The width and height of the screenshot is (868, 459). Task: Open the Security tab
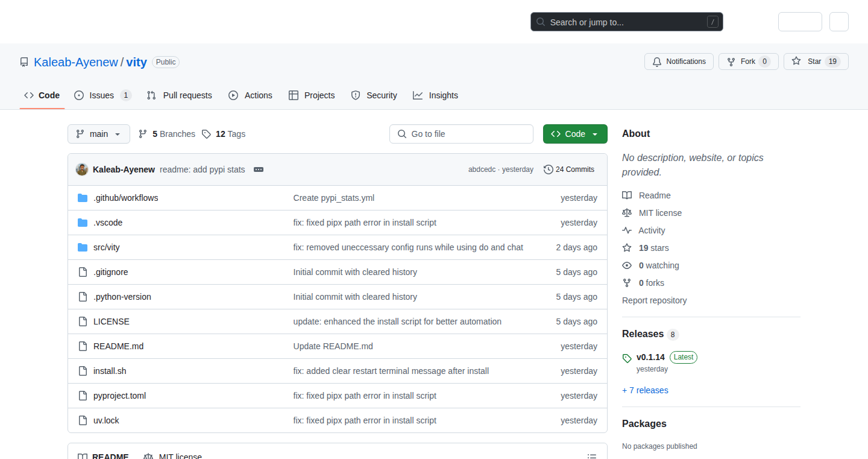(374, 95)
